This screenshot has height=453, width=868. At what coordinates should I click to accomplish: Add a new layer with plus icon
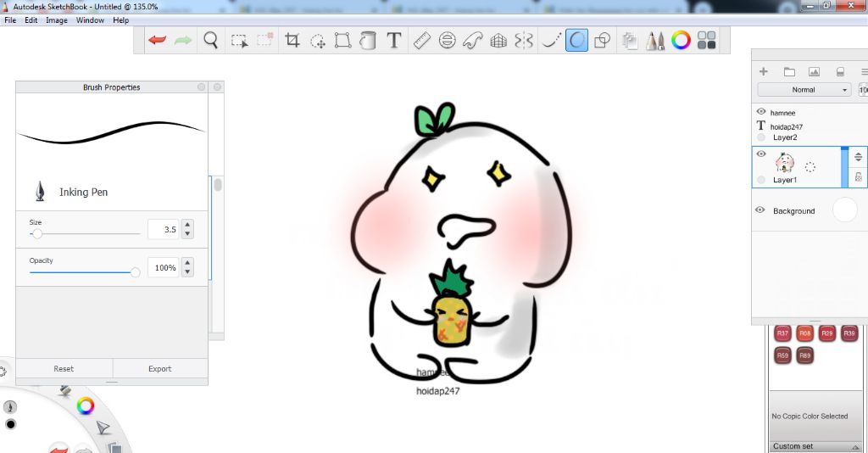pos(764,71)
